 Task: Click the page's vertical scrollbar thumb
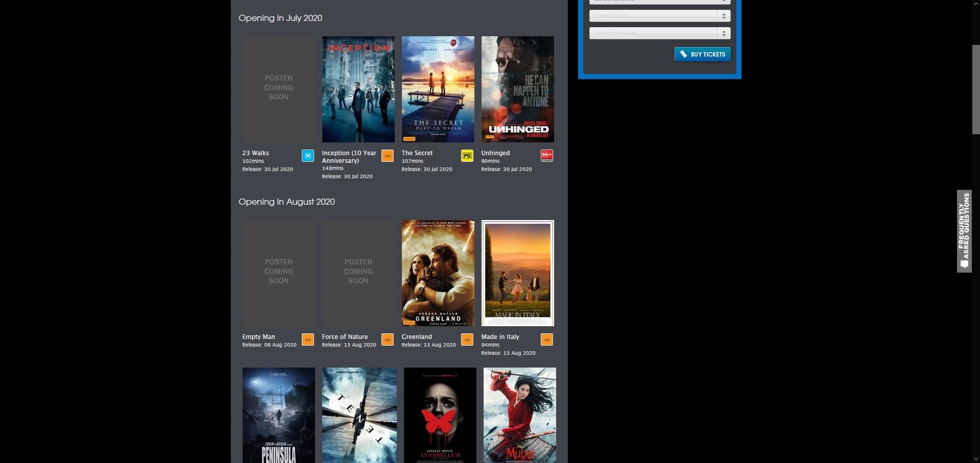tap(975, 89)
